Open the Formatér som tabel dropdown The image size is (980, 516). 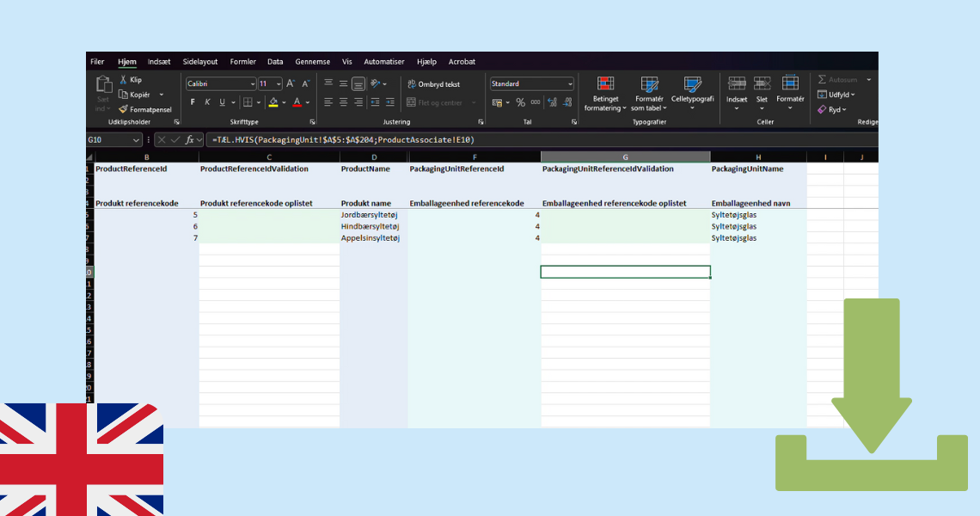[x=649, y=94]
